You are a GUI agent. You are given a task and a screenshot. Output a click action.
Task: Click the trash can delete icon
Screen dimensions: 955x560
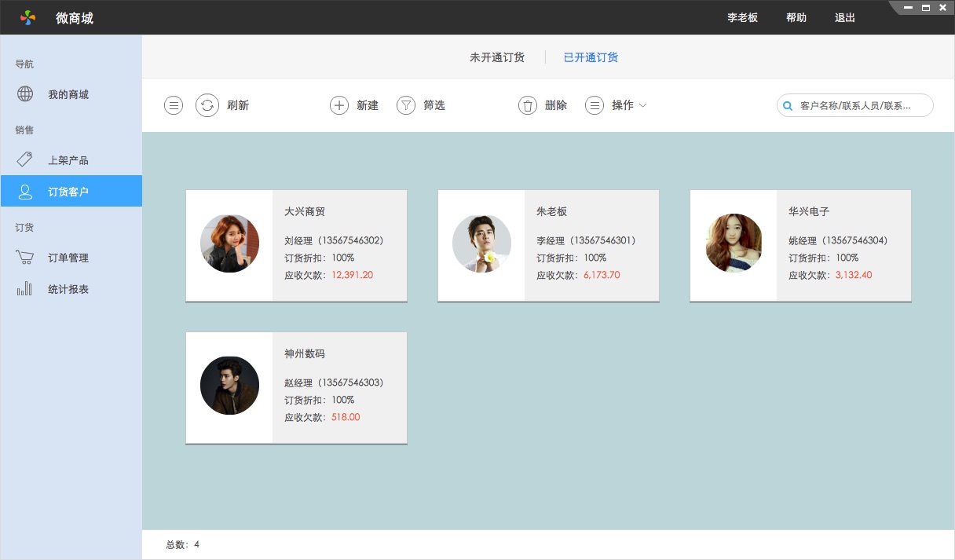(x=528, y=105)
